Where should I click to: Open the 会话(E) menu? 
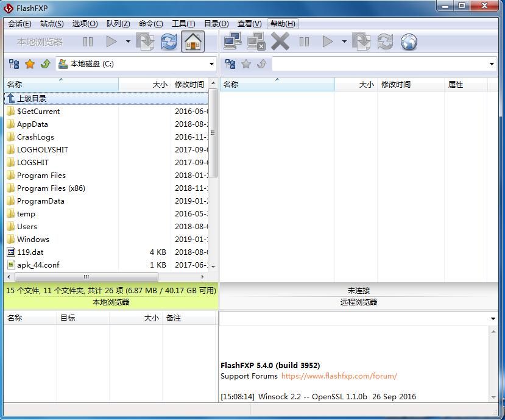[19, 24]
